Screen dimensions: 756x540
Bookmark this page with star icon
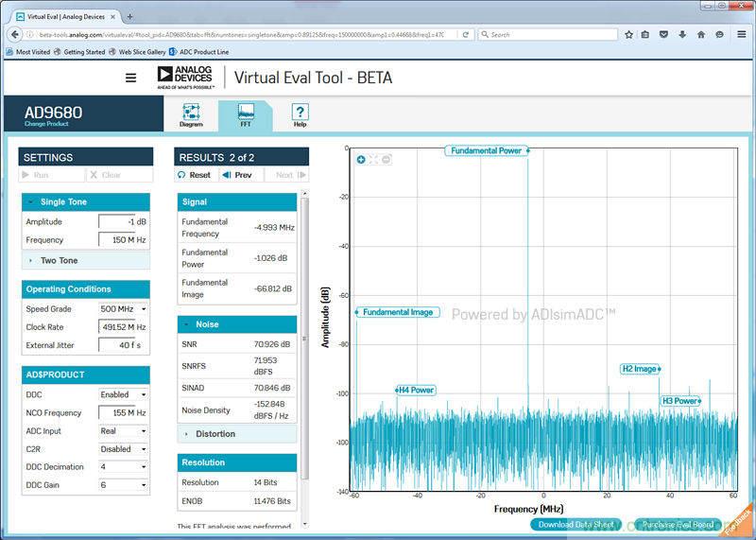coord(629,34)
